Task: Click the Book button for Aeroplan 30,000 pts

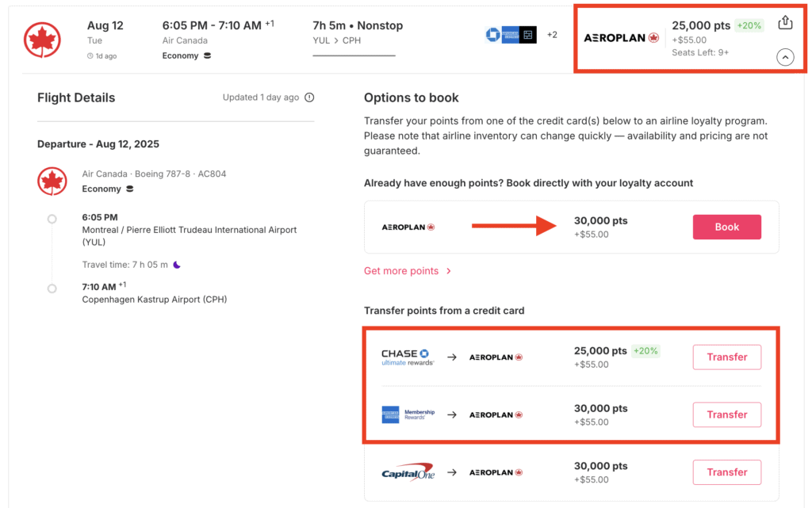Action: pyautogui.click(x=726, y=227)
